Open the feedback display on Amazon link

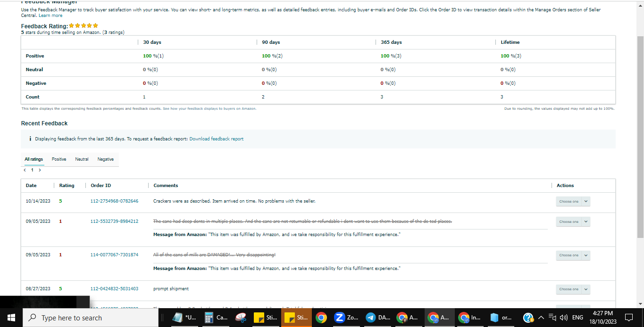209,109
